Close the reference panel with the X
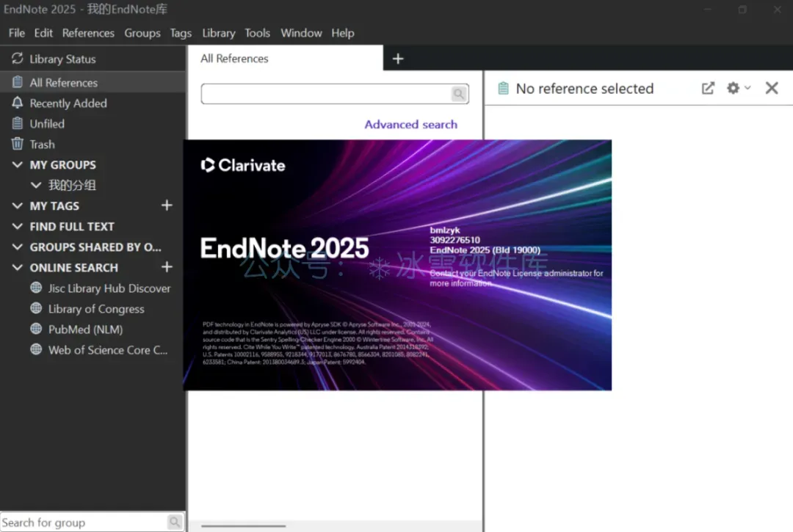 click(772, 88)
